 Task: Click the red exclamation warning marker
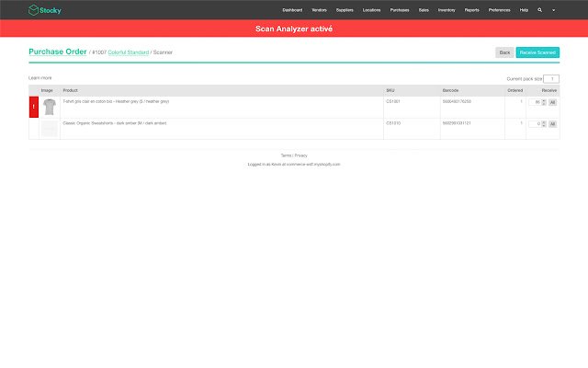[34, 107]
